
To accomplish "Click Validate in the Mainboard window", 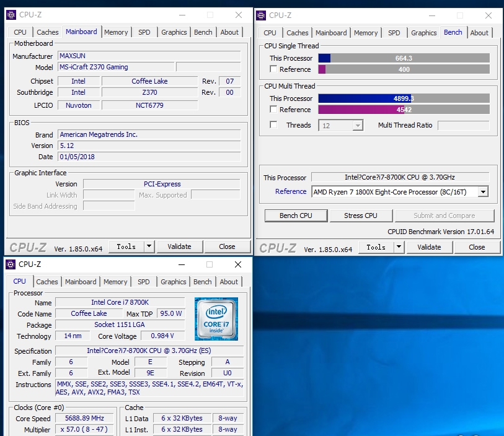I will pos(179,246).
